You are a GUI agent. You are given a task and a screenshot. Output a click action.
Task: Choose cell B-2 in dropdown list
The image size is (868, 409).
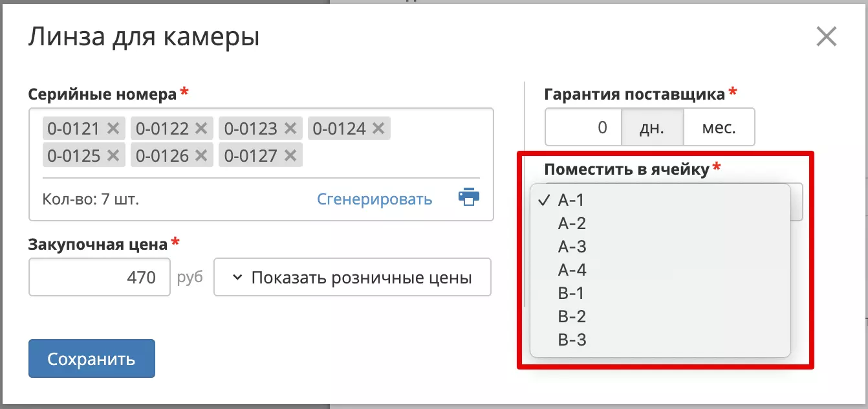(x=660, y=317)
